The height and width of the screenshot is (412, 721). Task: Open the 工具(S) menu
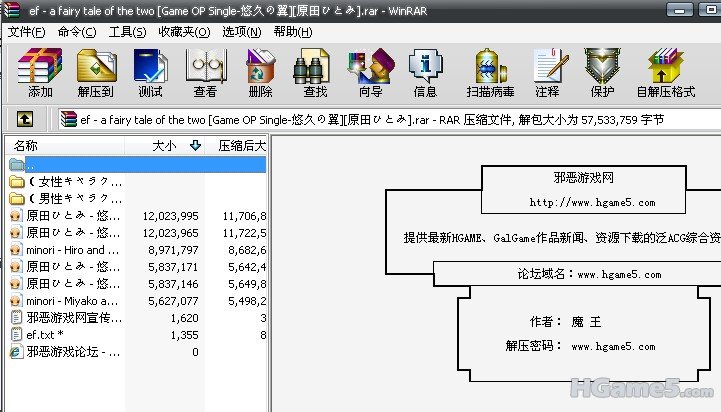127,32
